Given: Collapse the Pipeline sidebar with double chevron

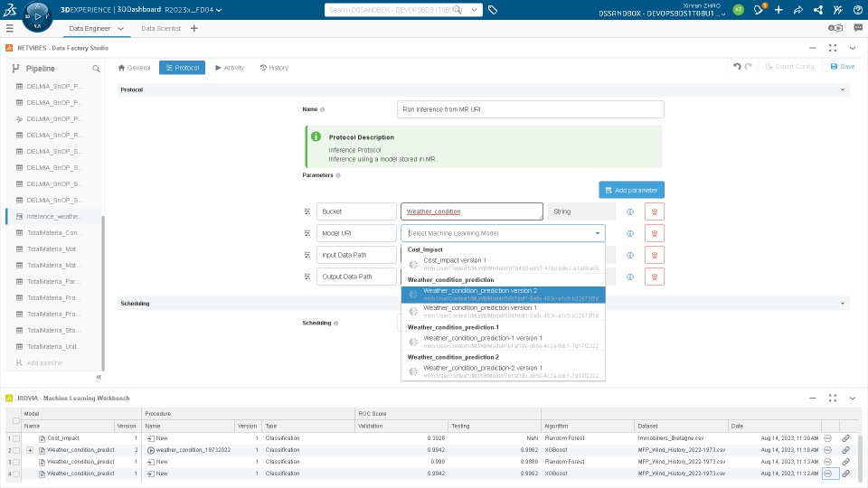Looking at the screenshot, I should 99,377.
